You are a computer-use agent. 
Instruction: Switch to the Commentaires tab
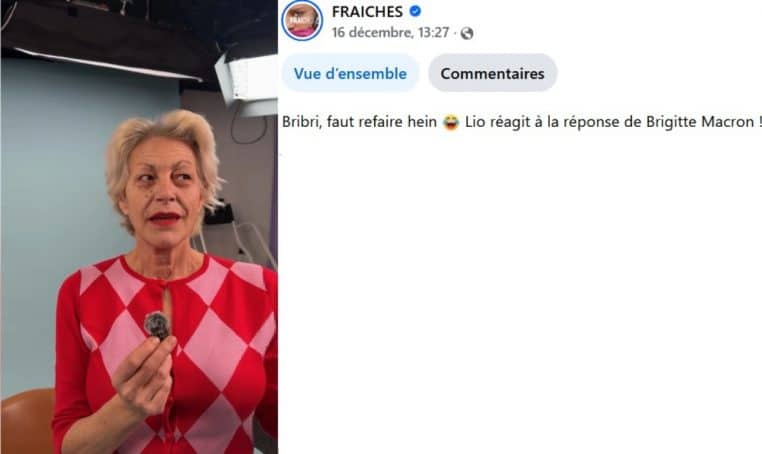click(x=492, y=73)
